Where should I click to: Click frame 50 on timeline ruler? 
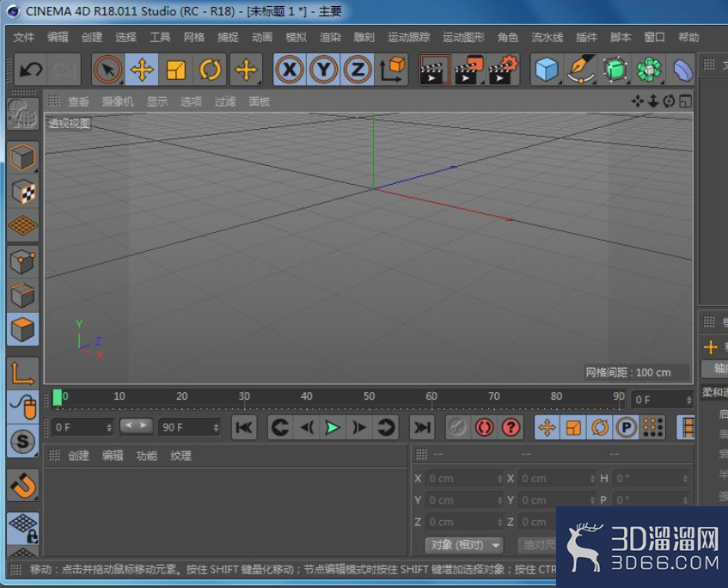(369, 396)
